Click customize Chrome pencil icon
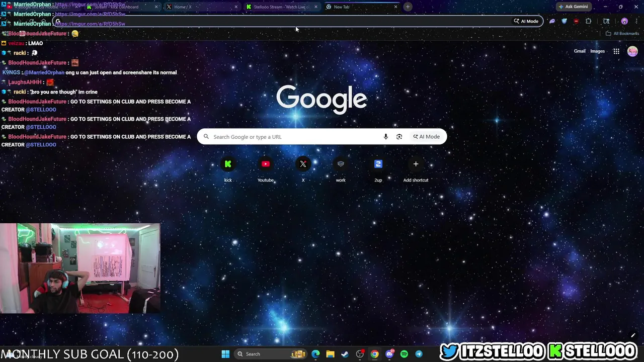 pos(633,335)
